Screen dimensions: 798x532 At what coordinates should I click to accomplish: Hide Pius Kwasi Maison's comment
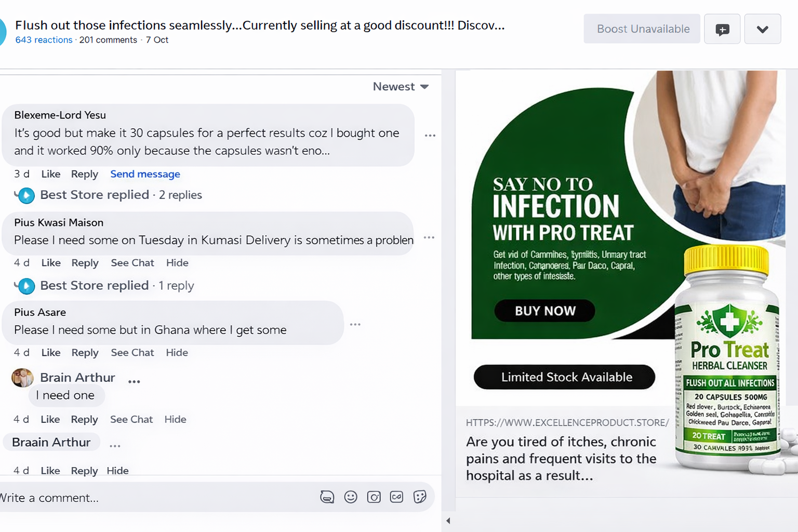click(x=177, y=263)
